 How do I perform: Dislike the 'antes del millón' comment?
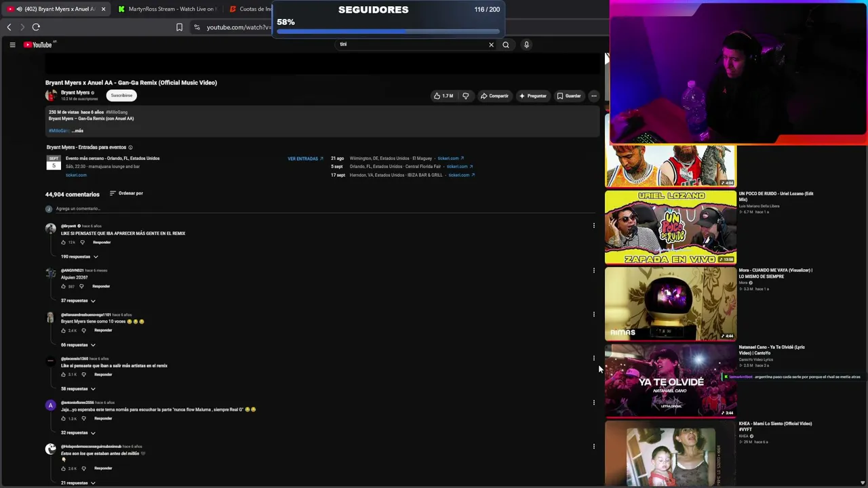[x=84, y=468]
